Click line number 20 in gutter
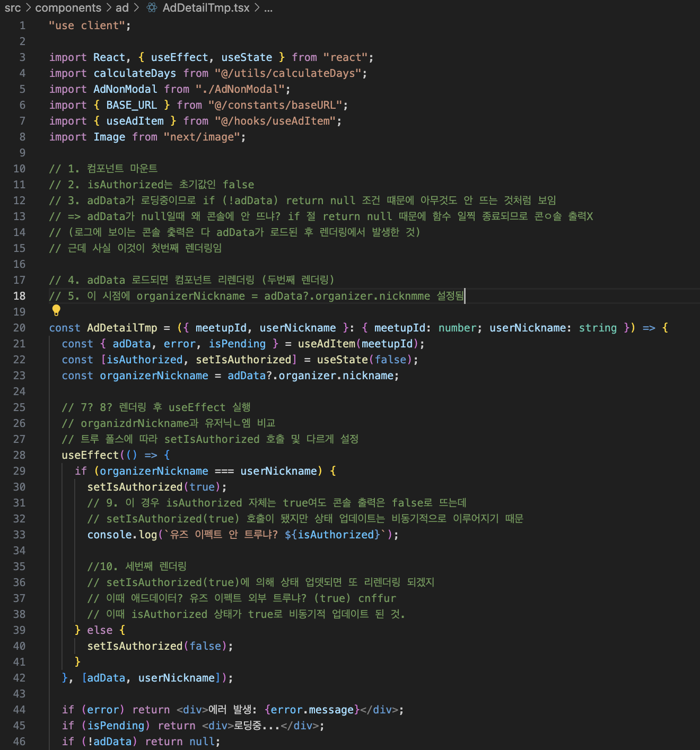Viewport: 700px width, 750px height. tap(19, 328)
